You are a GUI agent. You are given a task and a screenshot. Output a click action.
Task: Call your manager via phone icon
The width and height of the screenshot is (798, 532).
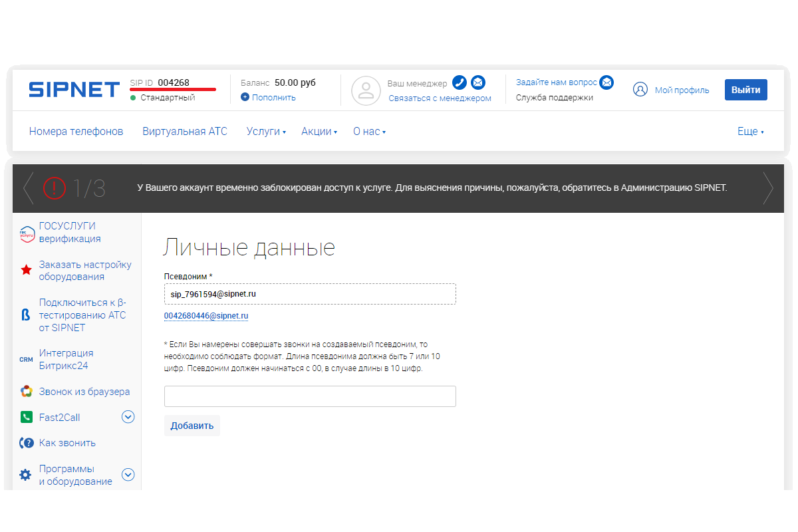pos(460,82)
